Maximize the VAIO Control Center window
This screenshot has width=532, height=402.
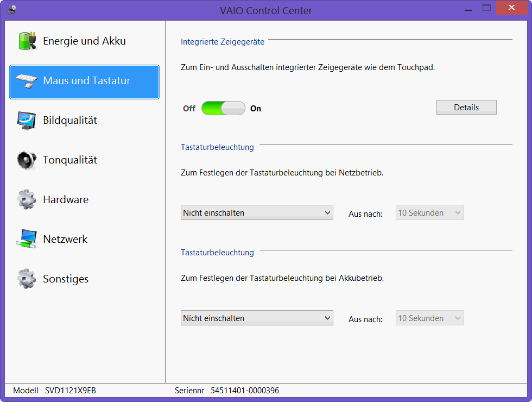[486, 8]
